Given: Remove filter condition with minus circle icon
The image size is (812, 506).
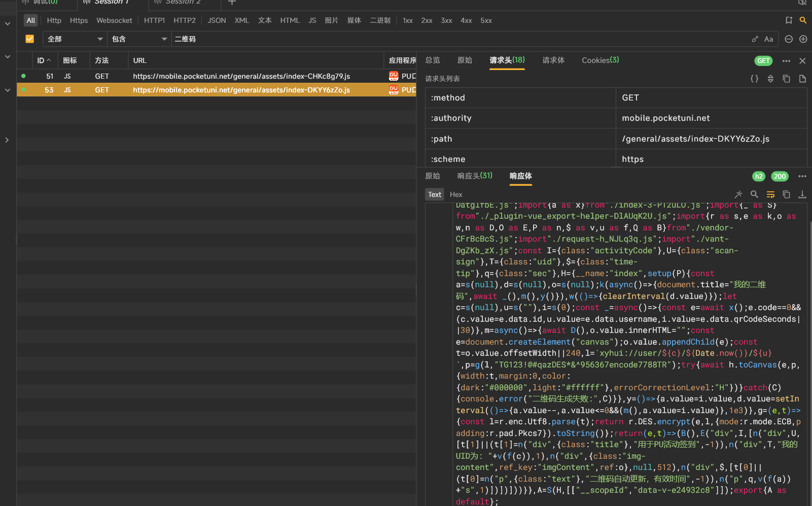Looking at the screenshot, I should point(789,39).
